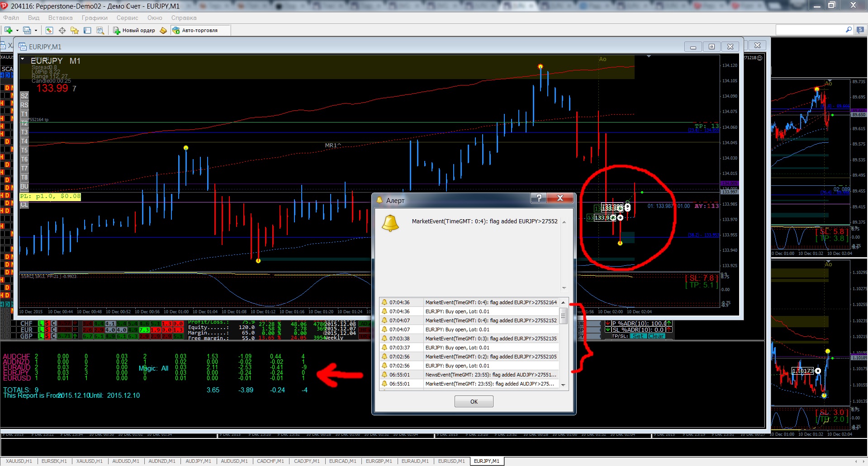Screen dimensions: 868x466
Task: Switch to the CADJPY,M1 chart tab
Action: point(307,461)
